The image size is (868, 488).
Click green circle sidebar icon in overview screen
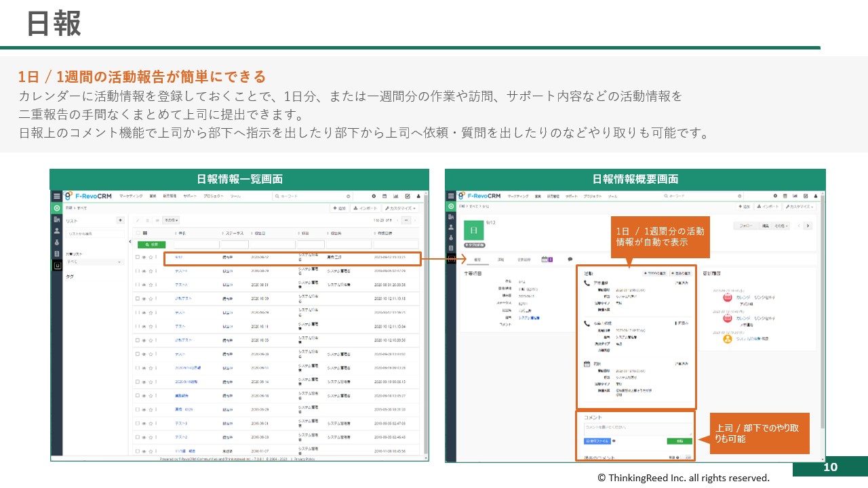451,206
